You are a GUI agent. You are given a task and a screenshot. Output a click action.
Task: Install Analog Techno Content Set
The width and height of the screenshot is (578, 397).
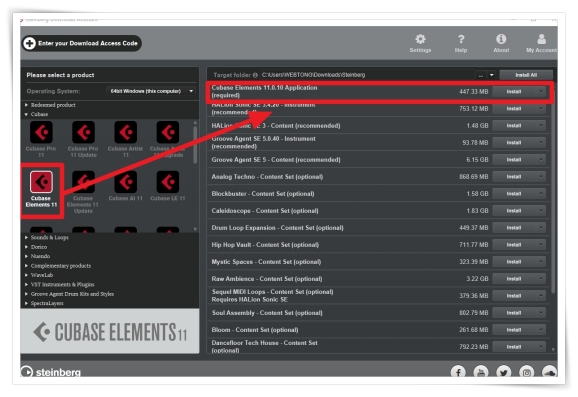[x=514, y=177]
